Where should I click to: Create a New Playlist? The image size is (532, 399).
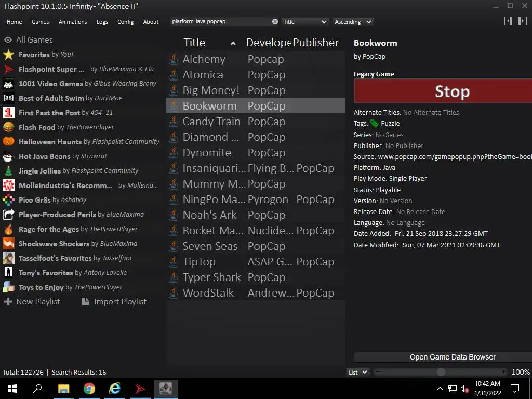pyautogui.click(x=32, y=302)
